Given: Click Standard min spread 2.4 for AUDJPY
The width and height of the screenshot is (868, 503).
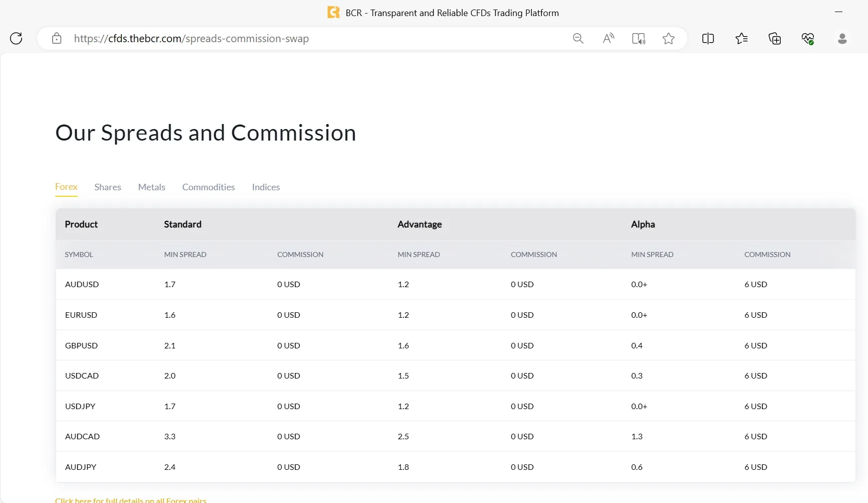Looking at the screenshot, I should click(x=170, y=467).
